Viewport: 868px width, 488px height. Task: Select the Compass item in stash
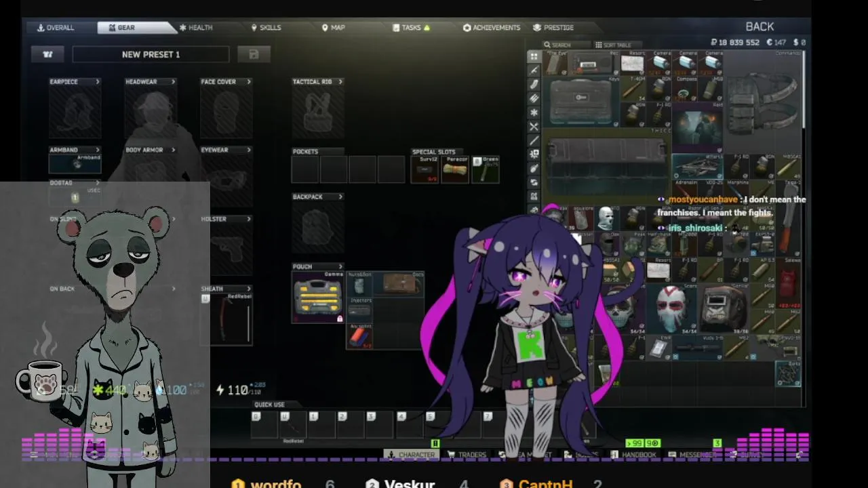pos(685,90)
